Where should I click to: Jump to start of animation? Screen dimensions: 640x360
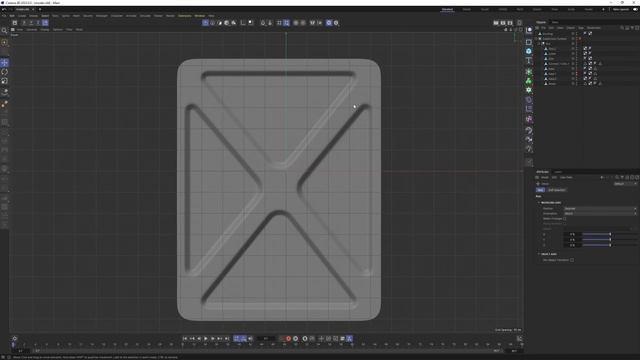[x=185, y=338]
